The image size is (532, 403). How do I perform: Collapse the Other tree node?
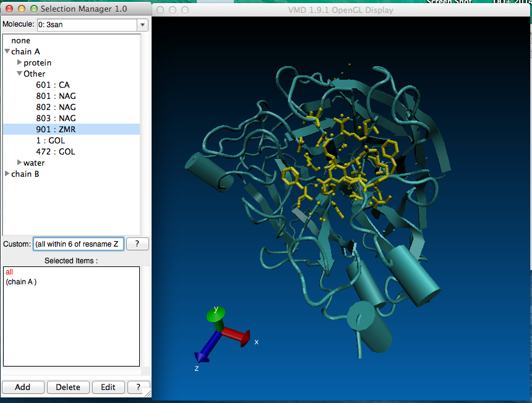pos(19,74)
